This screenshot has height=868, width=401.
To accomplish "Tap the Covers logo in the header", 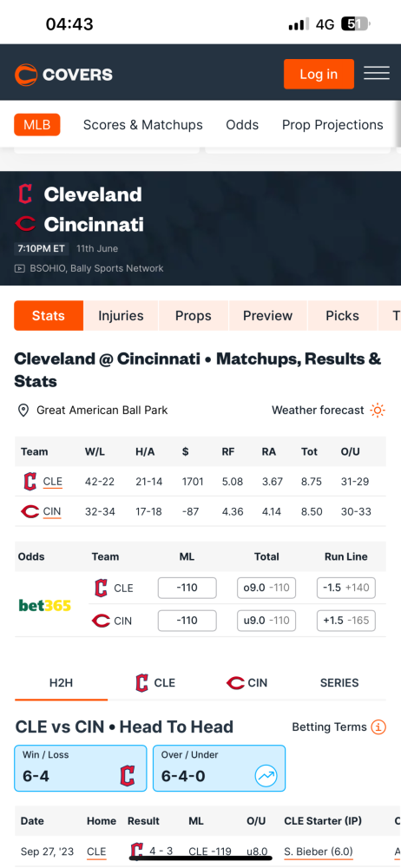I will click(63, 75).
